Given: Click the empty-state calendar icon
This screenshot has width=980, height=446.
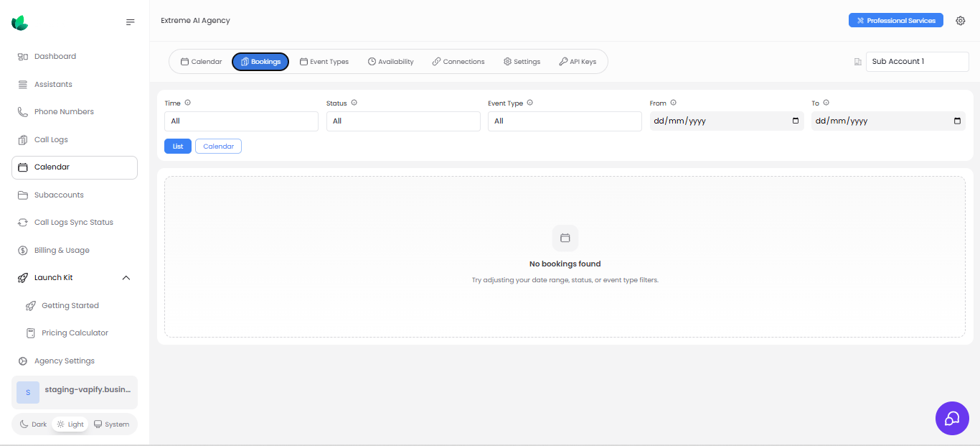Looking at the screenshot, I should tap(565, 238).
